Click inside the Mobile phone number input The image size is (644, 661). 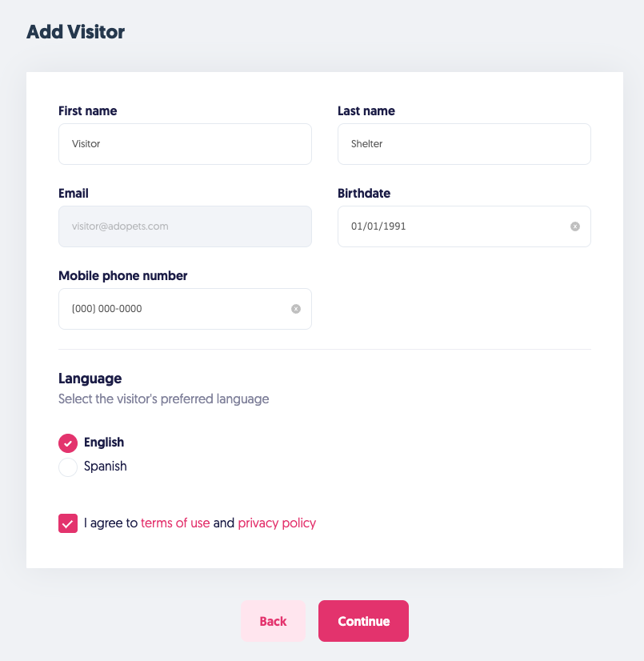click(x=172, y=309)
